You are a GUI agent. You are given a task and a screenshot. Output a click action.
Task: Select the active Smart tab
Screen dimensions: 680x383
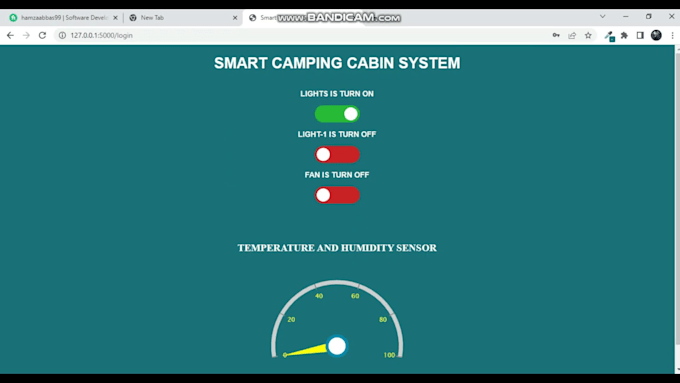coord(304,18)
